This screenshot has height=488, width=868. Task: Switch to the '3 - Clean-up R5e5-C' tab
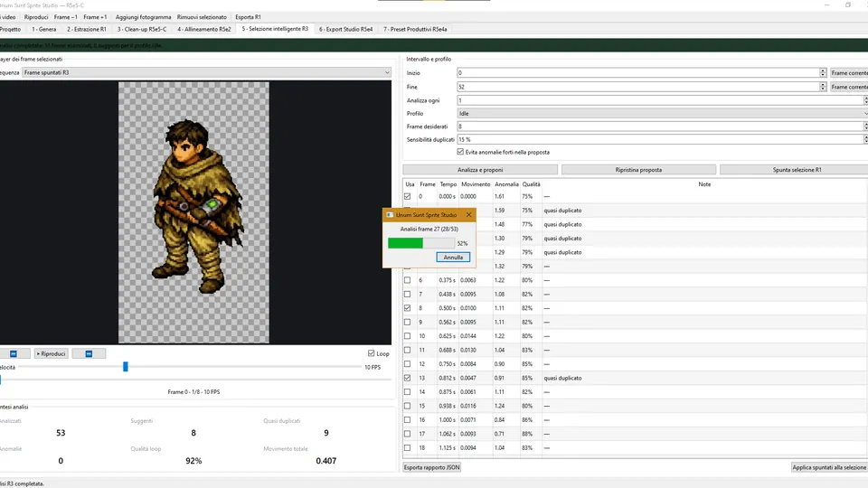pos(142,29)
